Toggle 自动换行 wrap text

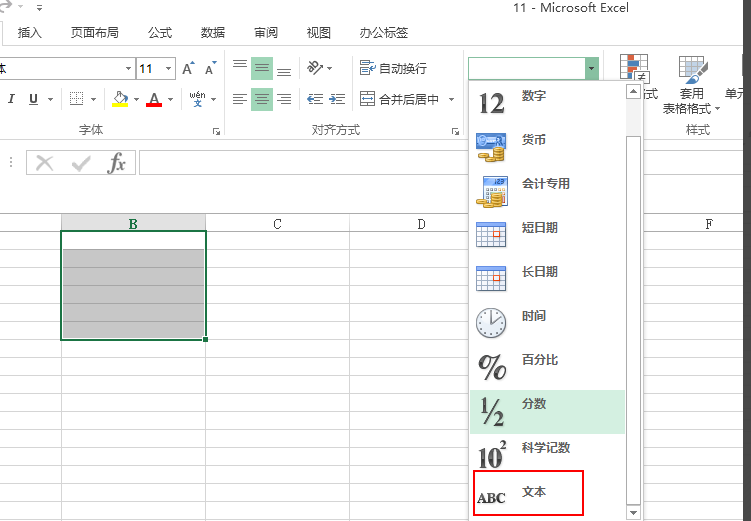pos(393,68)
